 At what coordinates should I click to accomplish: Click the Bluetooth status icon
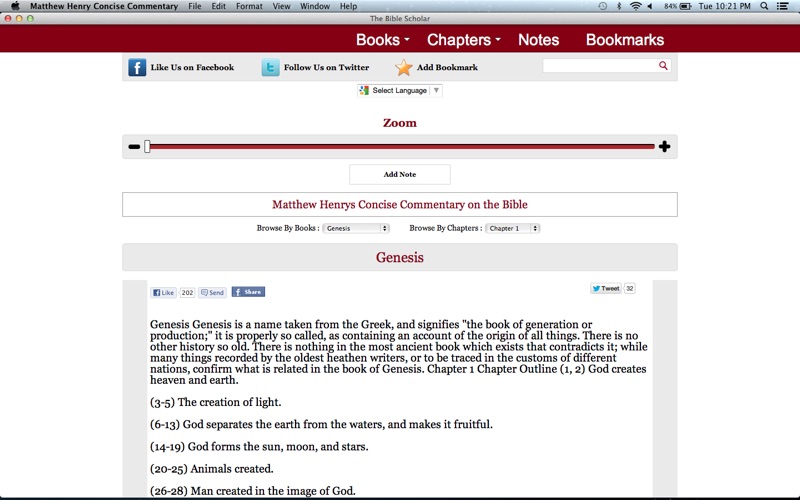tap(619, 6)
